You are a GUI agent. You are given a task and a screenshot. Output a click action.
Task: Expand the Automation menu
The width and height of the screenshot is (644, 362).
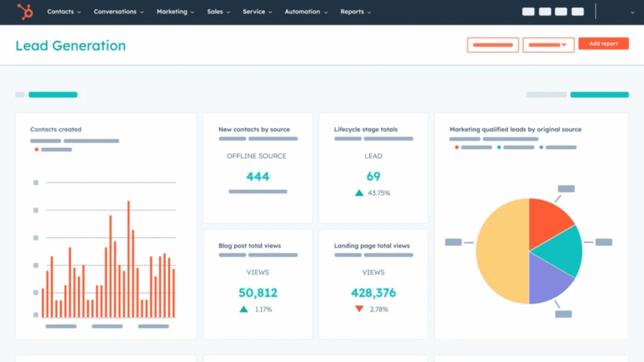point(306,12)
